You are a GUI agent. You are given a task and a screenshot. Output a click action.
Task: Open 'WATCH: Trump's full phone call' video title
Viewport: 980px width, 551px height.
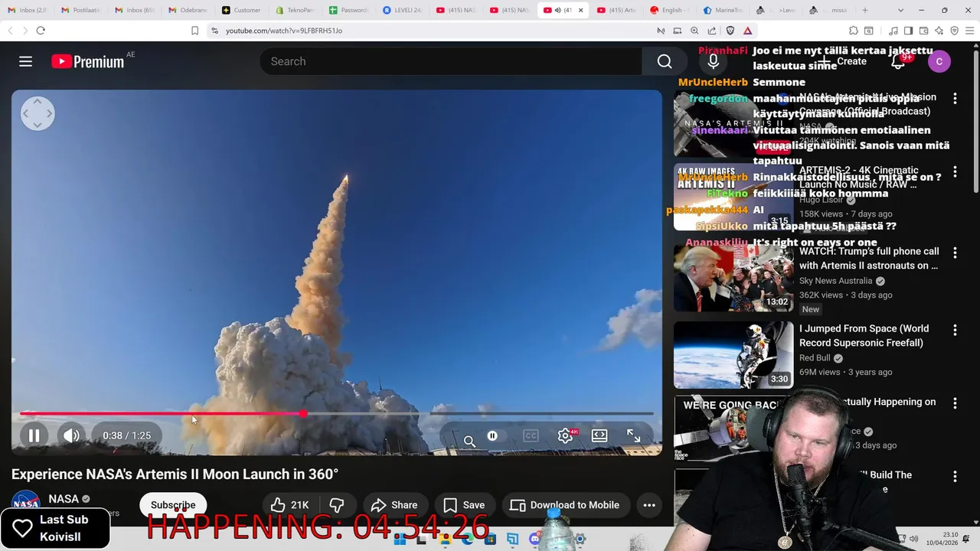pos(869,259)
